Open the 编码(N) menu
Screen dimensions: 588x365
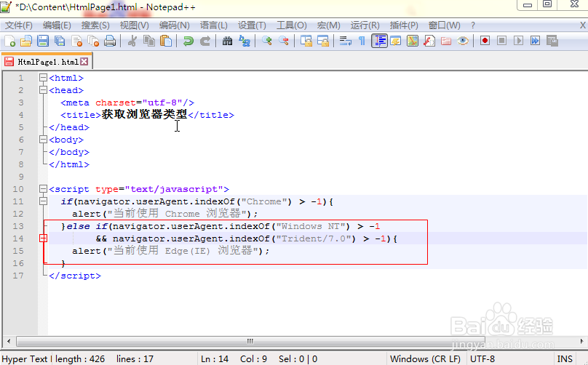(x=175, y=25)
